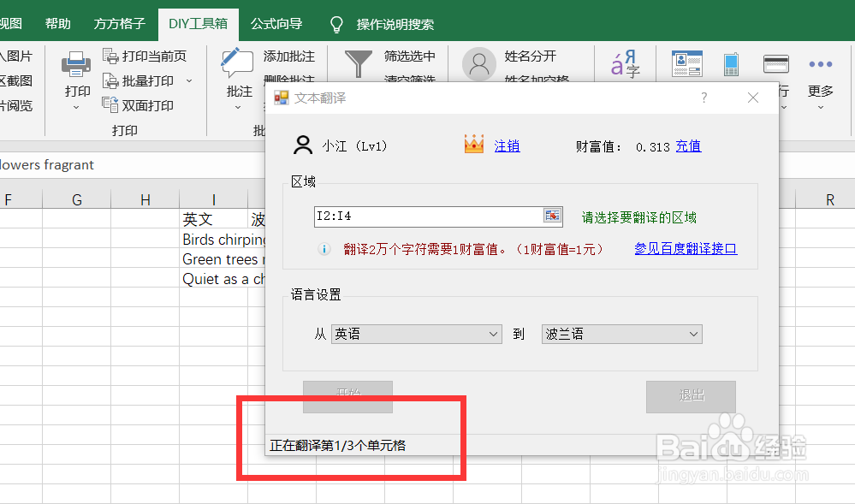Click the 双面打印 duplex printing icon

click(x=112, y=105)
